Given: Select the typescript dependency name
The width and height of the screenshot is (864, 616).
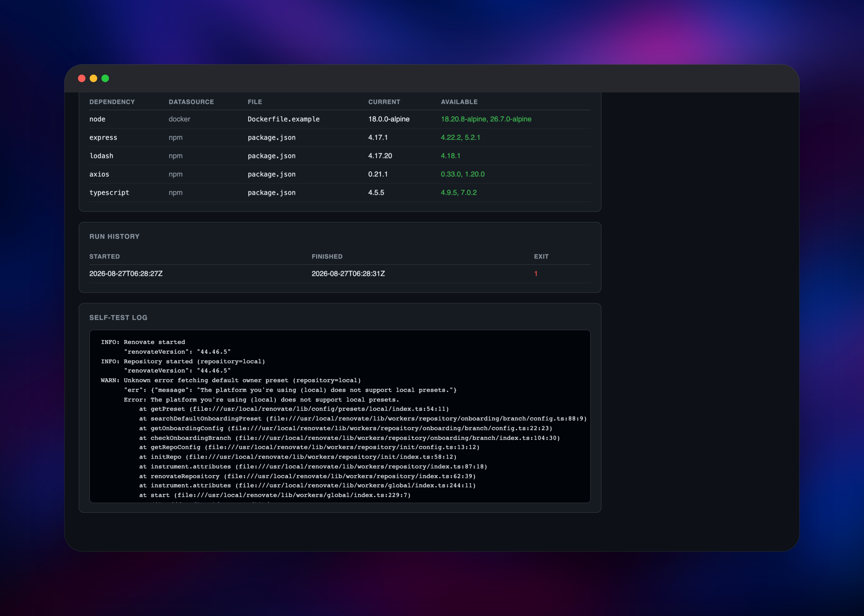Looking at the screenshot, I should click(x=109, y=193).
